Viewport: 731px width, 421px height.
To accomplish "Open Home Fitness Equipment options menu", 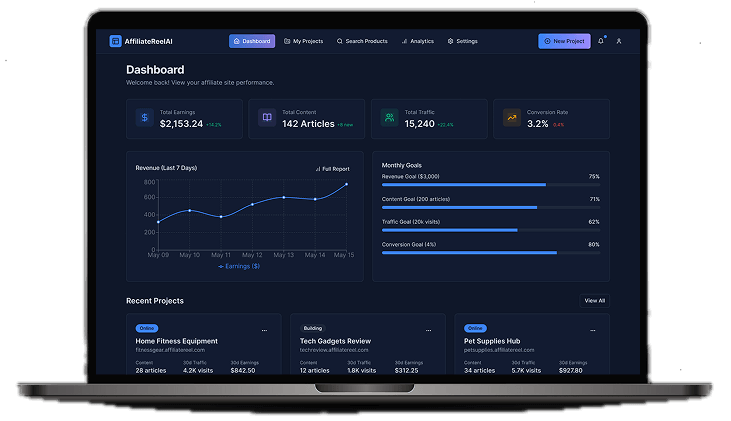I will coord(264,329).
